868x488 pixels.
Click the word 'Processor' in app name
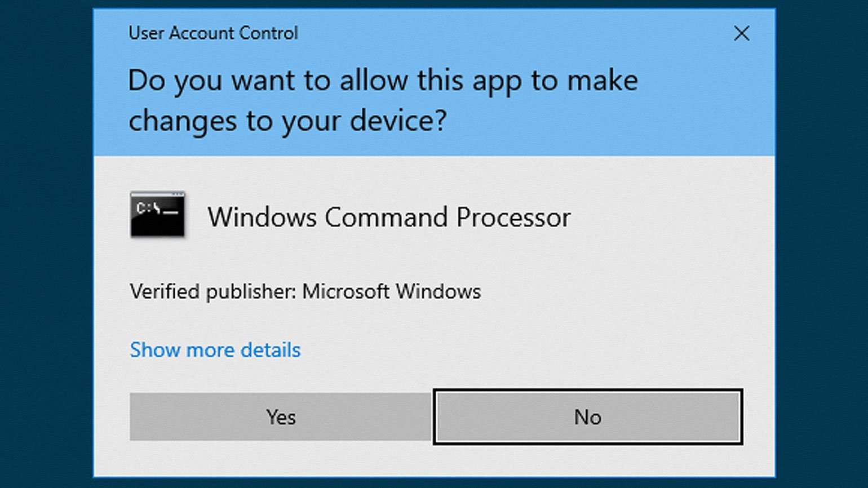[513, 218]
